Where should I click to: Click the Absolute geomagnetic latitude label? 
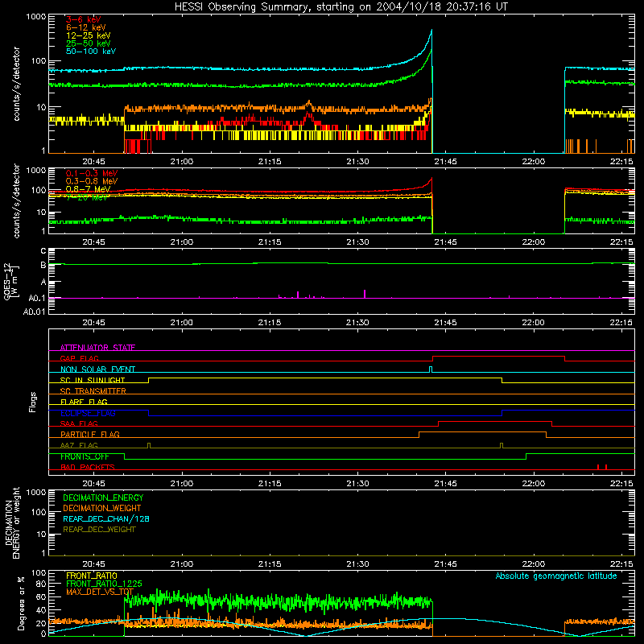pyautogui.click(x=556, y=576)
